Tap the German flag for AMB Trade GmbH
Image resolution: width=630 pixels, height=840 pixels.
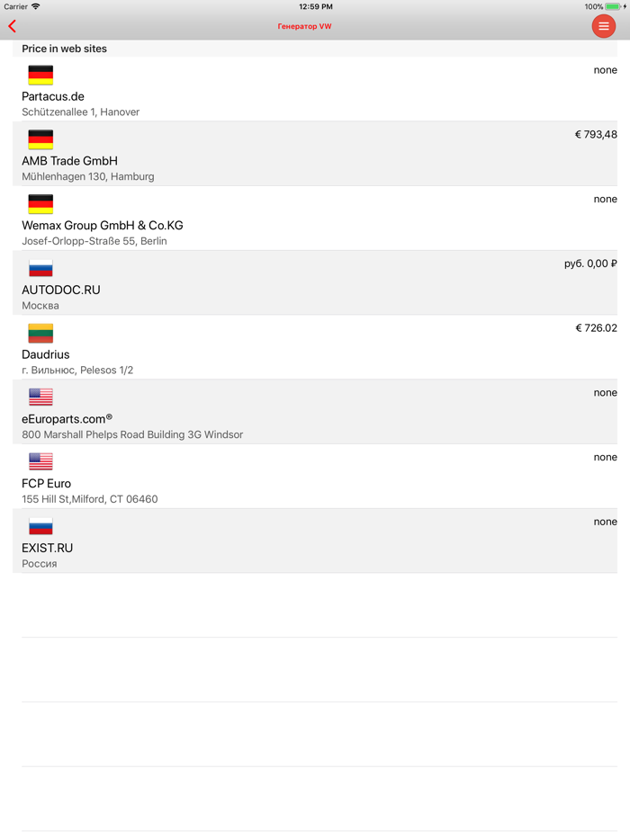click(x=40, y=139)
